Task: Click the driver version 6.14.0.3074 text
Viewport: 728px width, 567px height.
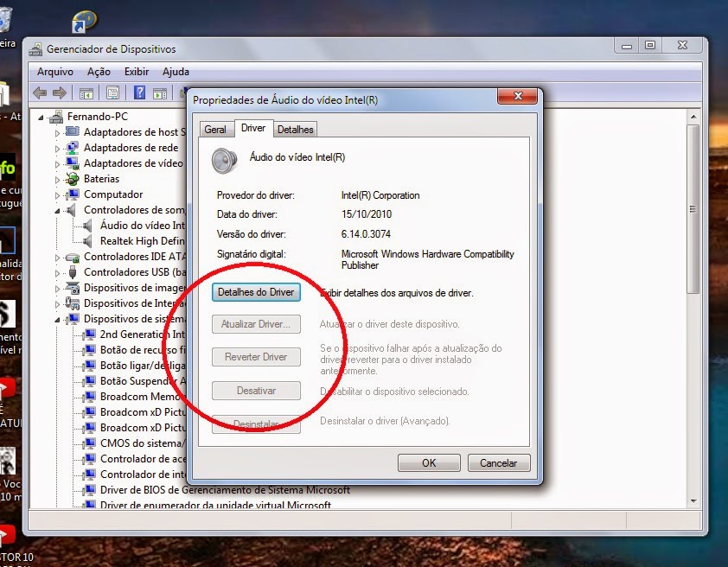Action: coord(366,234)
